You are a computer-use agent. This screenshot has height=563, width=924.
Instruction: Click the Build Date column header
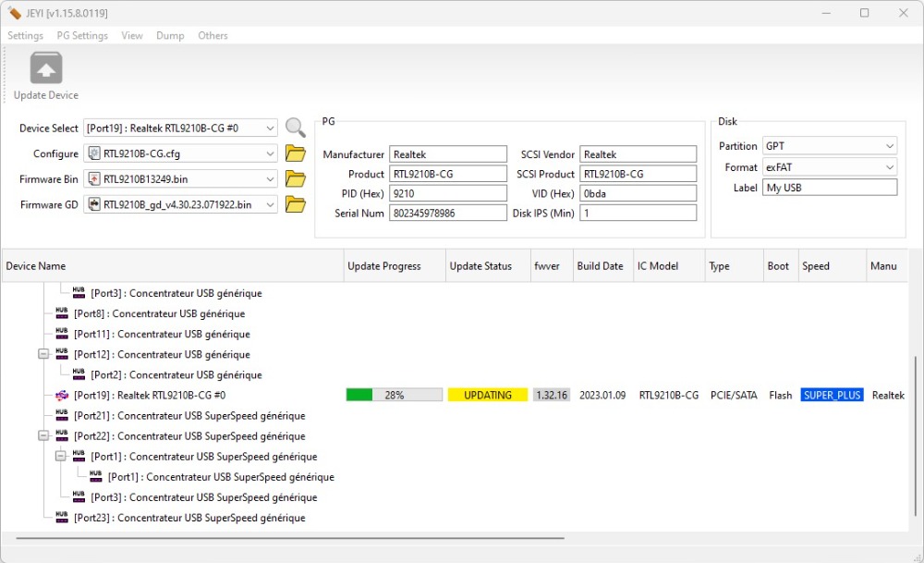(601, 266)
